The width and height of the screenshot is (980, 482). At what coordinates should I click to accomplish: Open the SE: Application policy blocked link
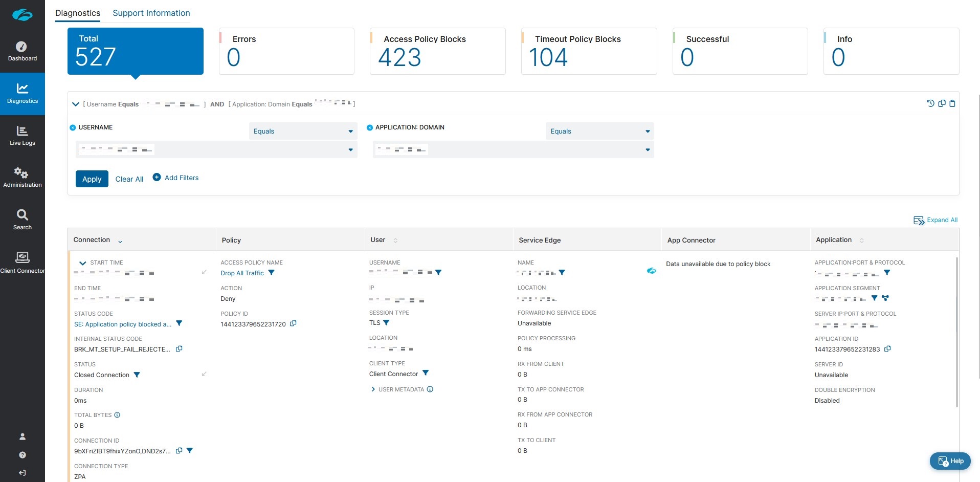(123, 324)
